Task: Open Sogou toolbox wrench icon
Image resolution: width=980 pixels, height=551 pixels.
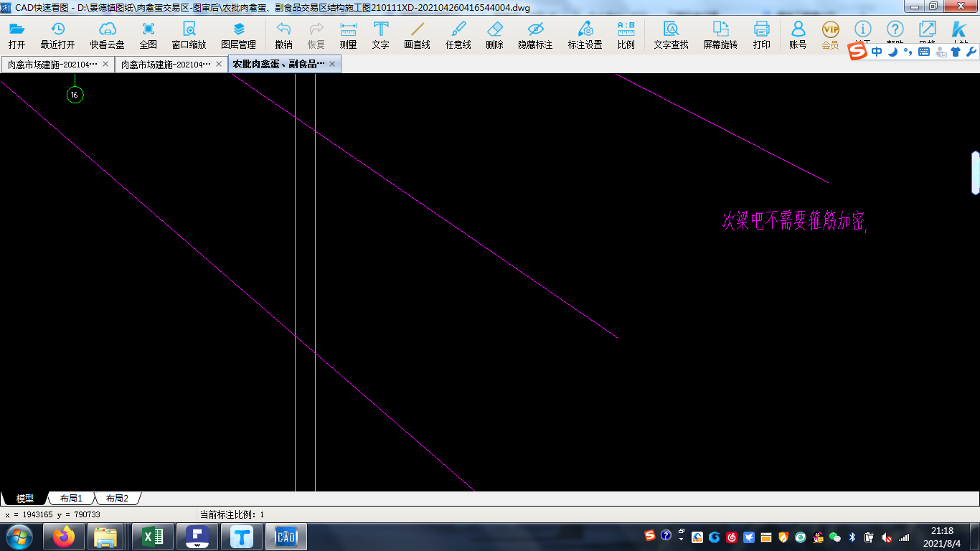Action: point(971,52)
